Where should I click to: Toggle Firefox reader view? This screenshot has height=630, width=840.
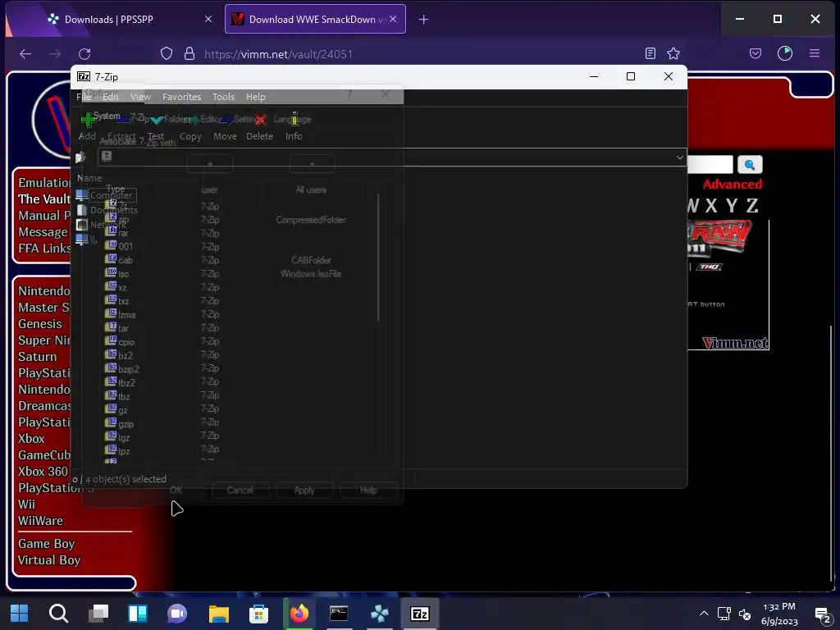[x=651, y=53]
